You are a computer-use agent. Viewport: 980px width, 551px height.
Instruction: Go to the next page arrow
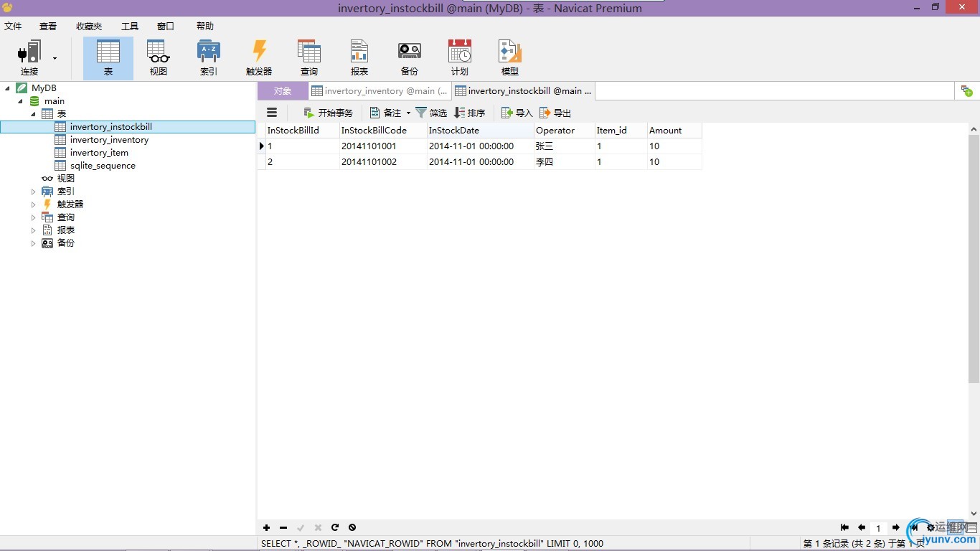coord(895,527)
